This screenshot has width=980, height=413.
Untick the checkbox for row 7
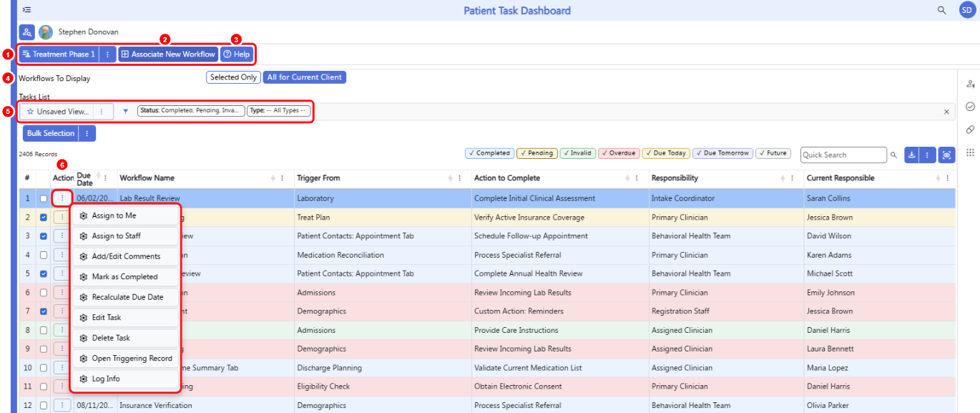44,311
